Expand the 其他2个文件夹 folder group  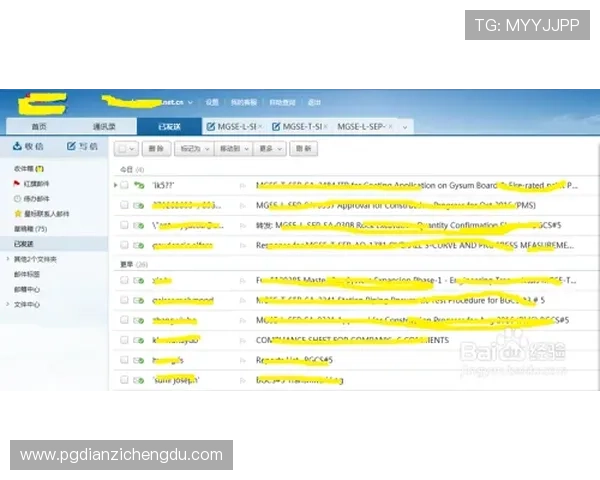(8, 259)
